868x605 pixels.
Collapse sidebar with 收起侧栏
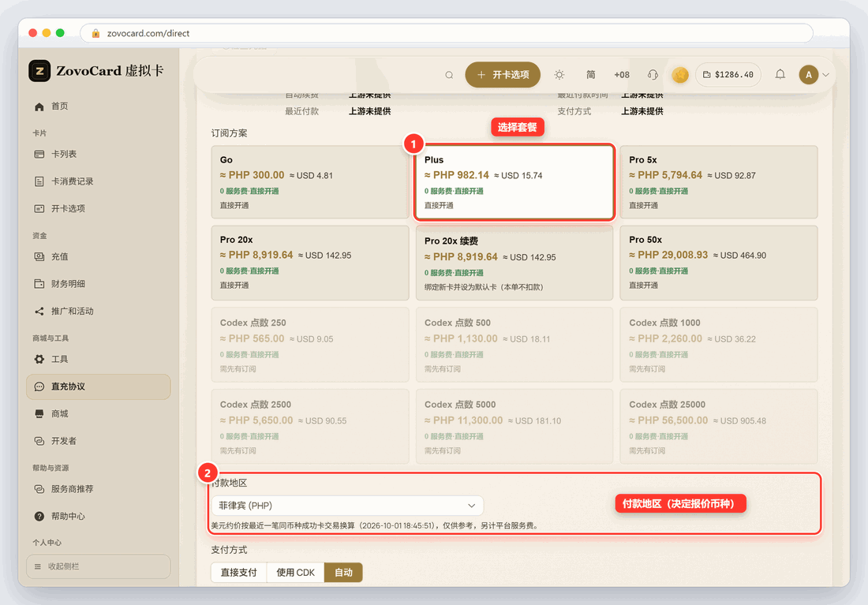98,566
